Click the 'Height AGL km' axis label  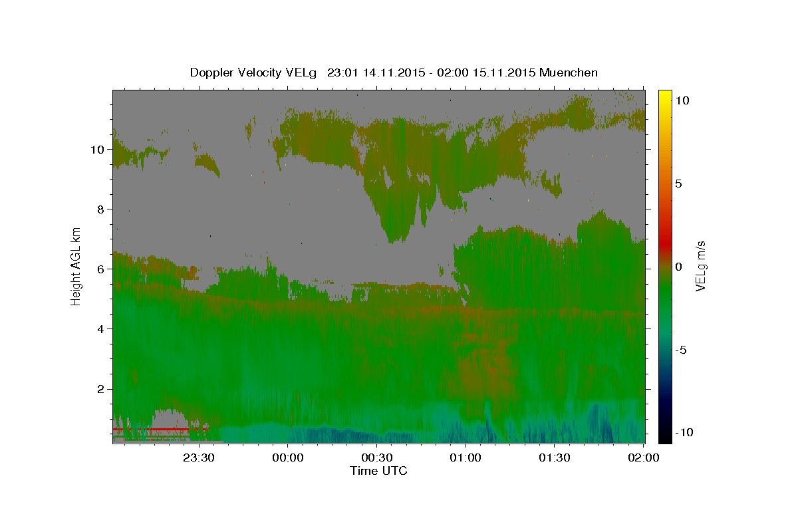76,265
